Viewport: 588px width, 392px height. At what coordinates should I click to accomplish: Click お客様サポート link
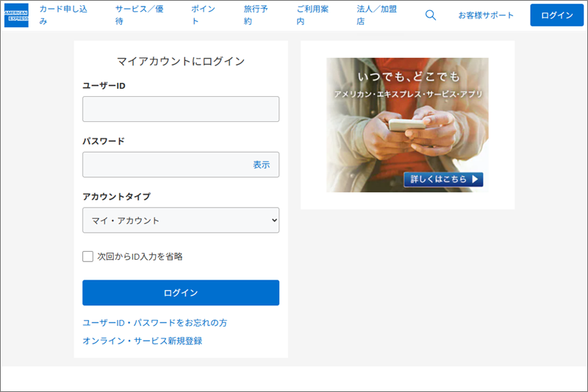tap(486, 15)
